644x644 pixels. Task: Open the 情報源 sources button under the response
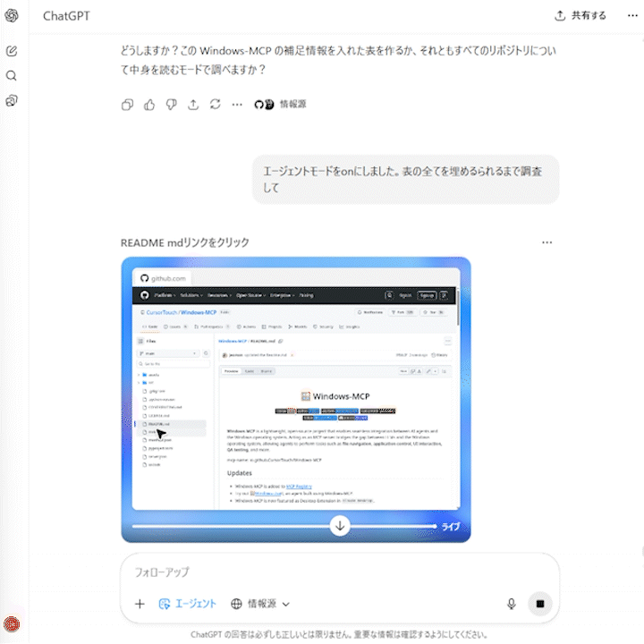tap(280, 105)
